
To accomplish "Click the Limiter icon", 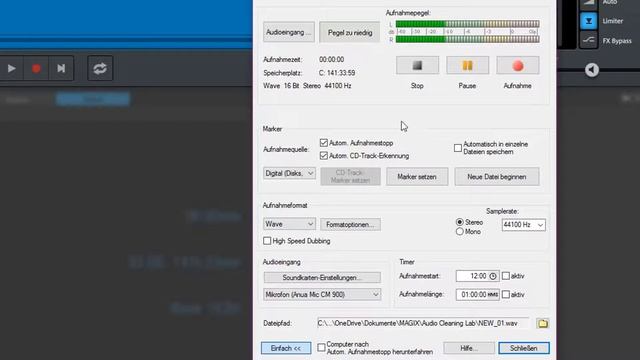I will click(589, 21).
